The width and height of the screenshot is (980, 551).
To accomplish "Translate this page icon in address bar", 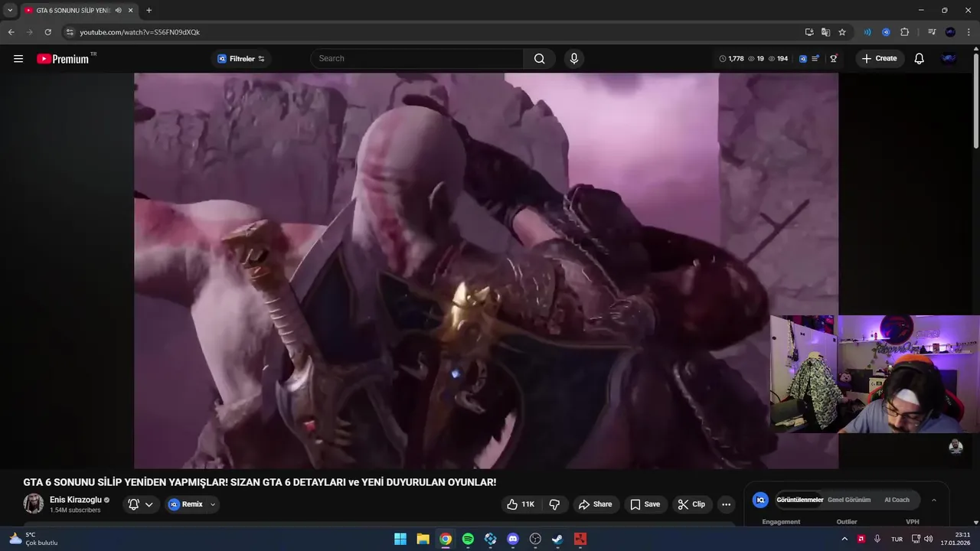I will point(825,32).
